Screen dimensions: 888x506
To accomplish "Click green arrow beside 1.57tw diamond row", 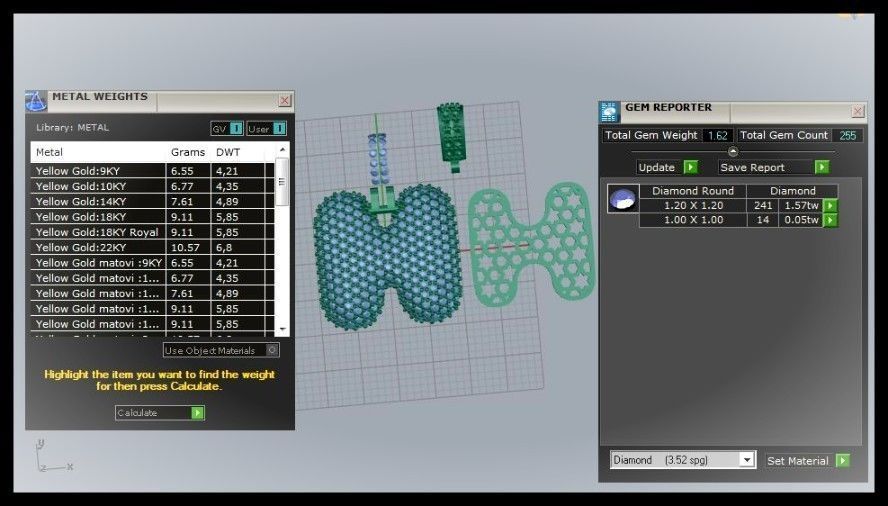I will [x=830, y=206].
